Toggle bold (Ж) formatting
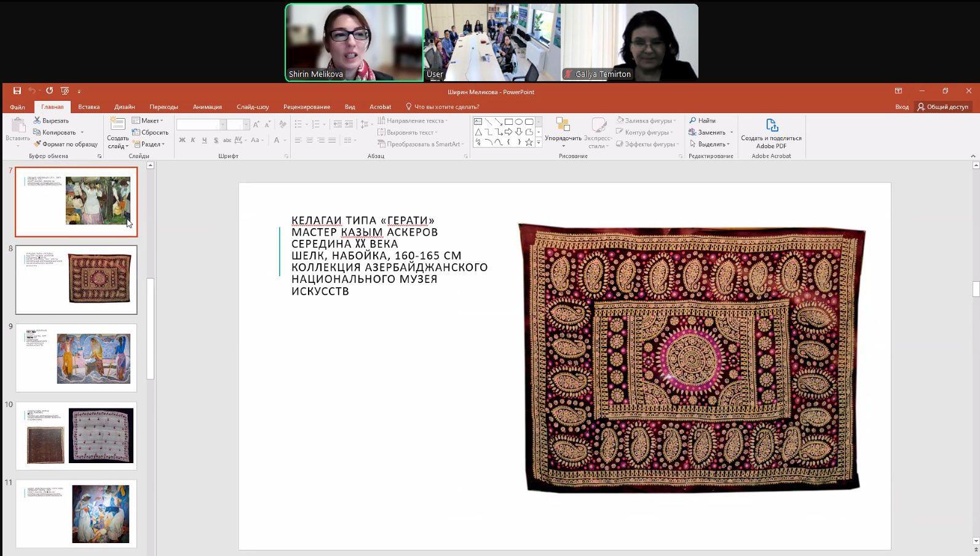The image size is (980, 556). [182, 140]
